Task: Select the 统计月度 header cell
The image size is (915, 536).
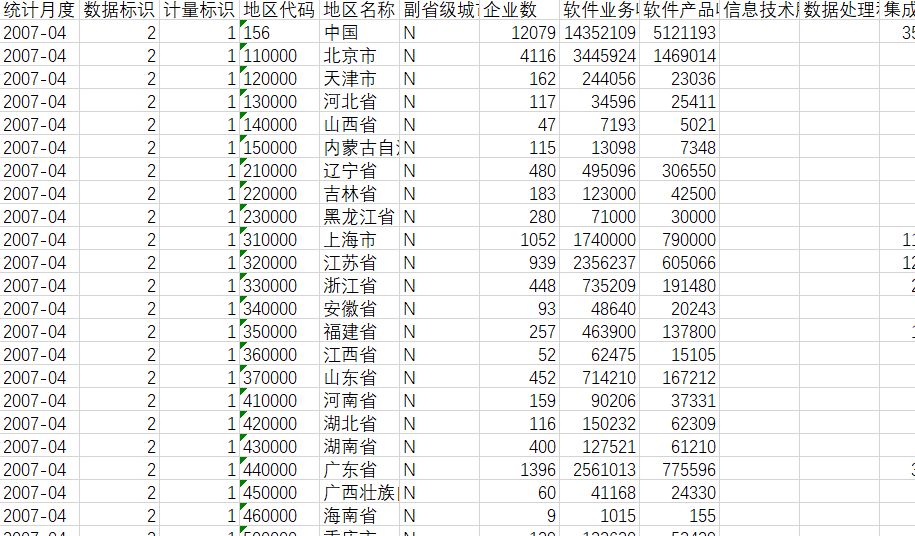Action: coord(40,10)
